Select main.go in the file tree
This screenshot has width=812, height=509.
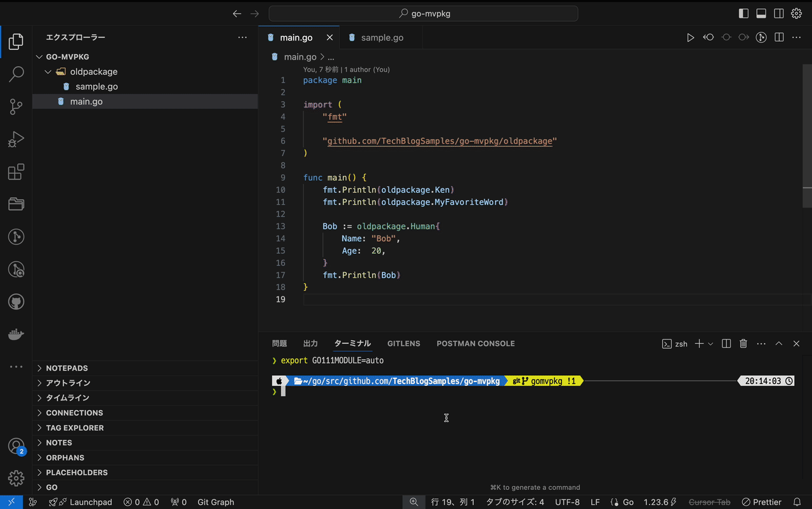coord(145,102)
